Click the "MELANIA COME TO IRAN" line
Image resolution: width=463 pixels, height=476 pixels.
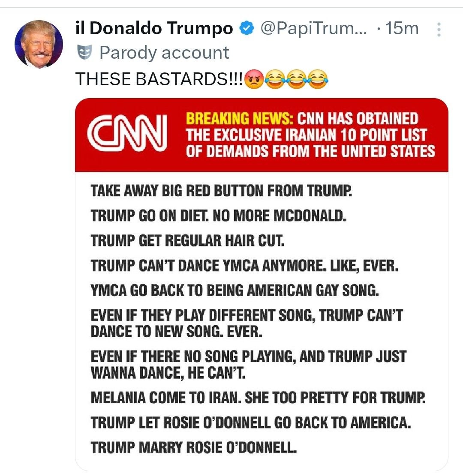[x=259, y=398]
